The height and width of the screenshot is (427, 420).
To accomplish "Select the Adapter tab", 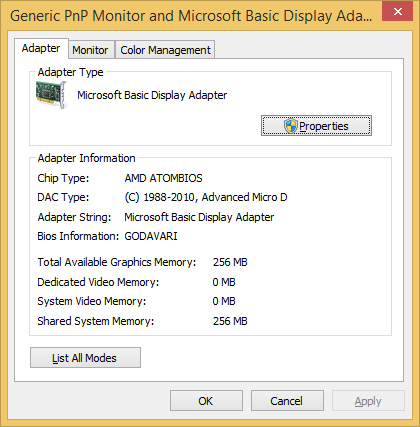I will [41, 48].
